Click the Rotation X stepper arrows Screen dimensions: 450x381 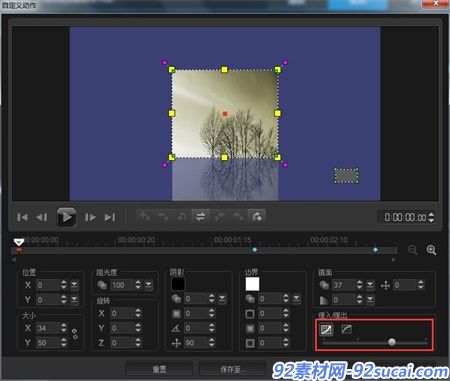tap(138, 313)
